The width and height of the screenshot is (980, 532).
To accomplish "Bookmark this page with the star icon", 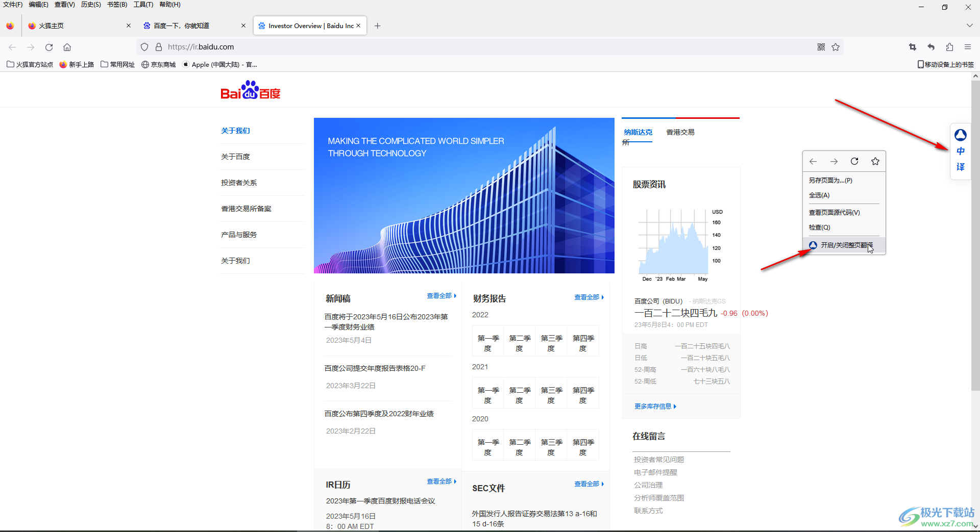I will [836, 47].
